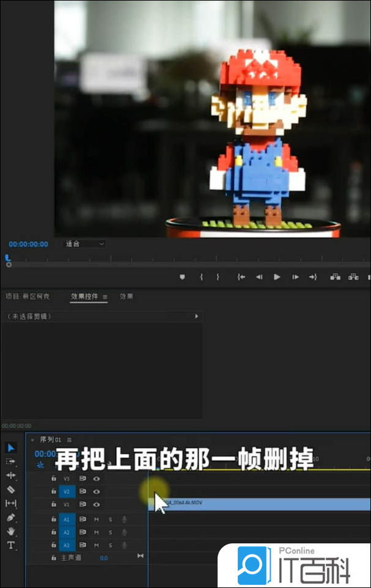Click the Extract button

click(x=353, y=277)
